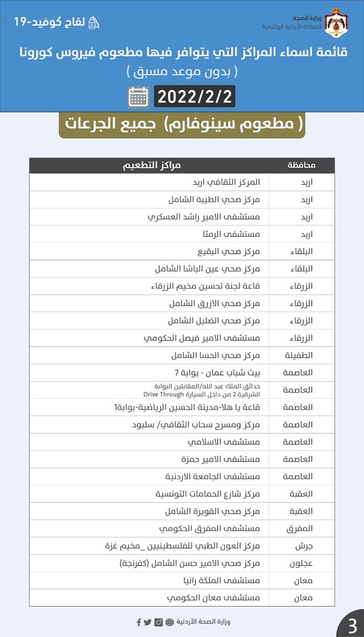The height and width of the screenshot is (637, 364).
Task: Click the مطعوم سينوفارم جميع الجرعات banner
Action: (182, 124)
